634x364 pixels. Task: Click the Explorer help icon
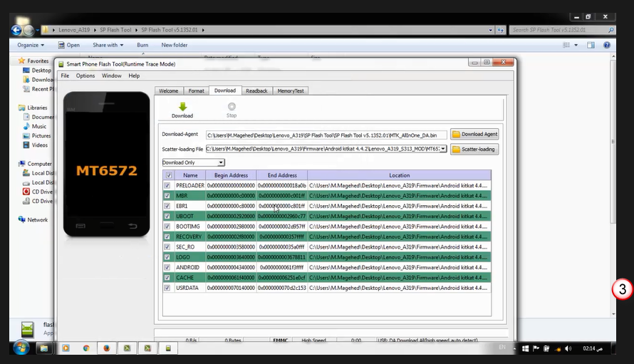click(606, 45)
